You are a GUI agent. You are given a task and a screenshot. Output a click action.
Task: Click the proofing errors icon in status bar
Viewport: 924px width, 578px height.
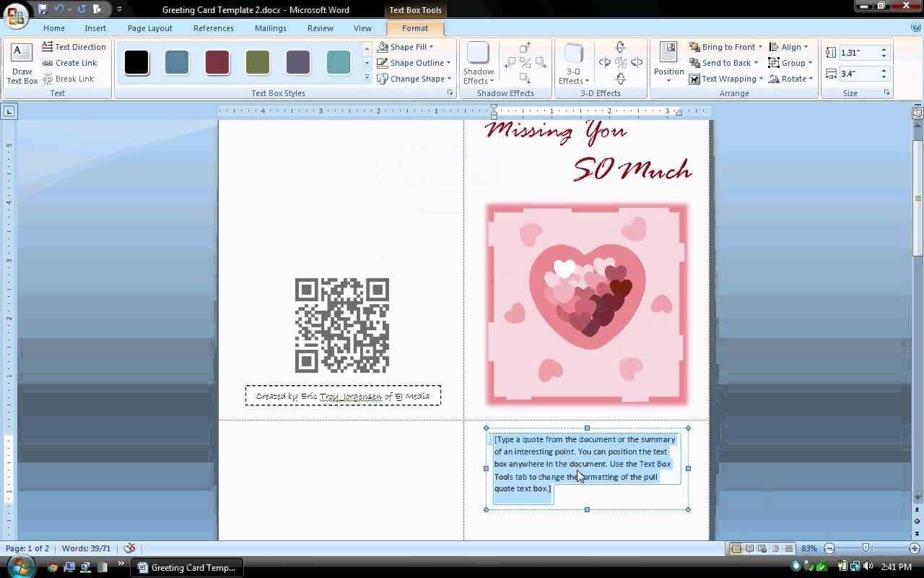pos(129,548)
